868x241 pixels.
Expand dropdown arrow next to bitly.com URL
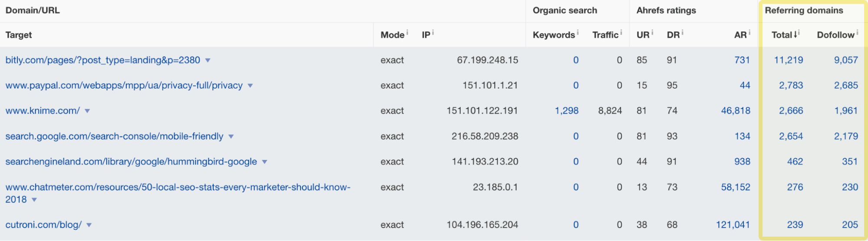click(208, 61)
